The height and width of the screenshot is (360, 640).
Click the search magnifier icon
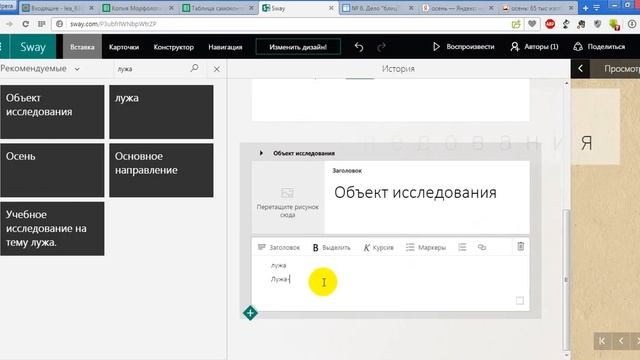(x=194, y=68)
